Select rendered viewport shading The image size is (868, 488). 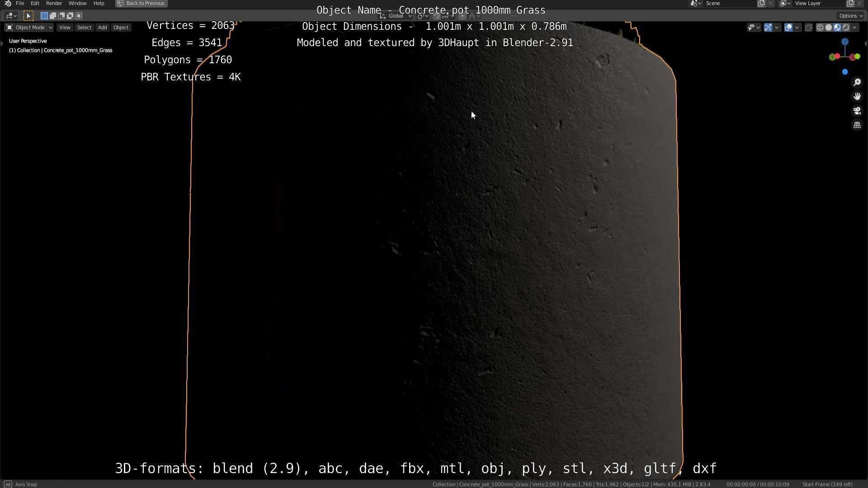coord(846,28)
